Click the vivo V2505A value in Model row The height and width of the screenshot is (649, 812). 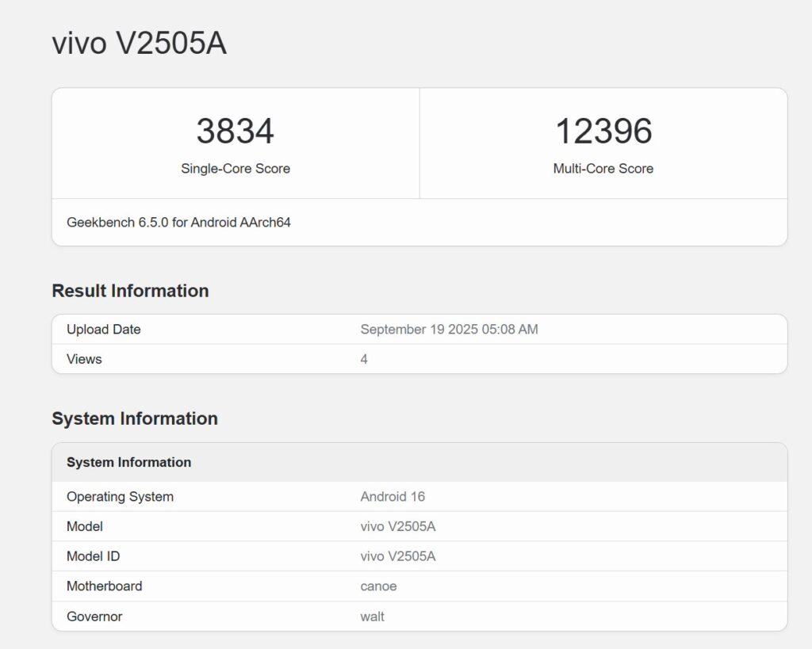398,526
